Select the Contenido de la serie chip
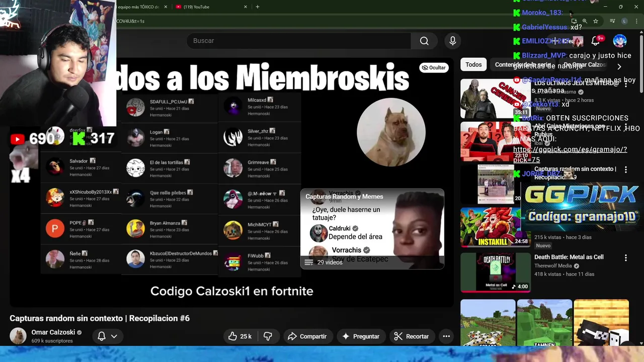 [x=523, y=64]
